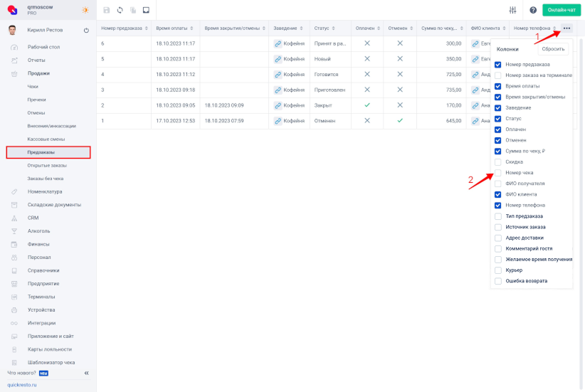The width and height of the screenshot is (585, 392).
Task: Uncheck the Статус column checkbox
Action: 498,118
